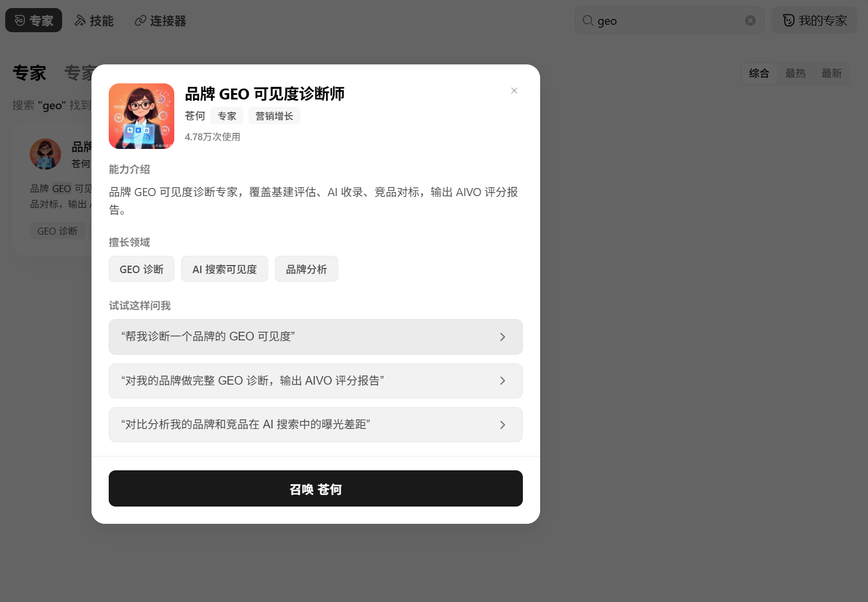Image resolution: width=868 pixels, height=602 pixels.
Task: Click the 品牌分析 specialty tag
Action: click(x=307, y=269)
